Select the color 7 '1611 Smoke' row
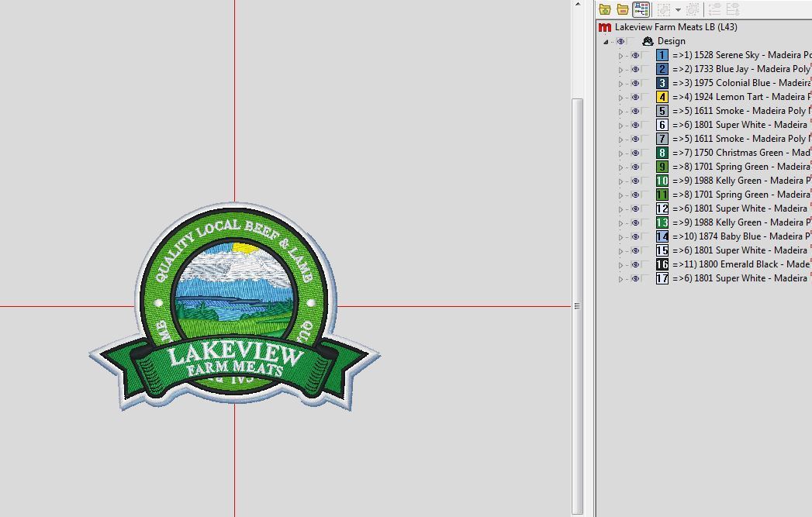The width and height of the screenshot is (812, 517). [x=741, y=139]
